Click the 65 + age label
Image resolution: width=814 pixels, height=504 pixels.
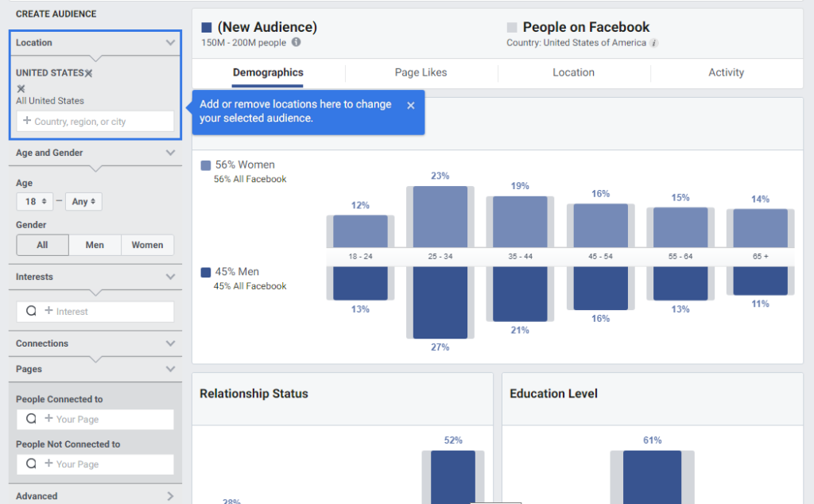click(x=761, y=257)
